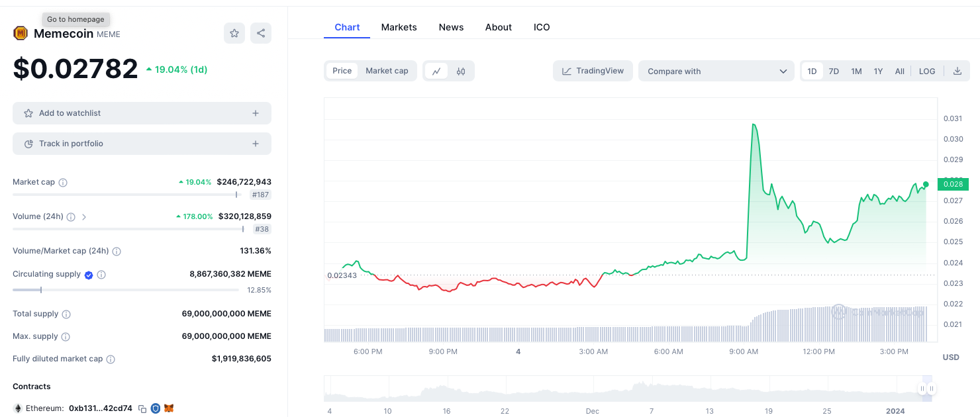Copy the Ethereum contract address

[142, 409]
